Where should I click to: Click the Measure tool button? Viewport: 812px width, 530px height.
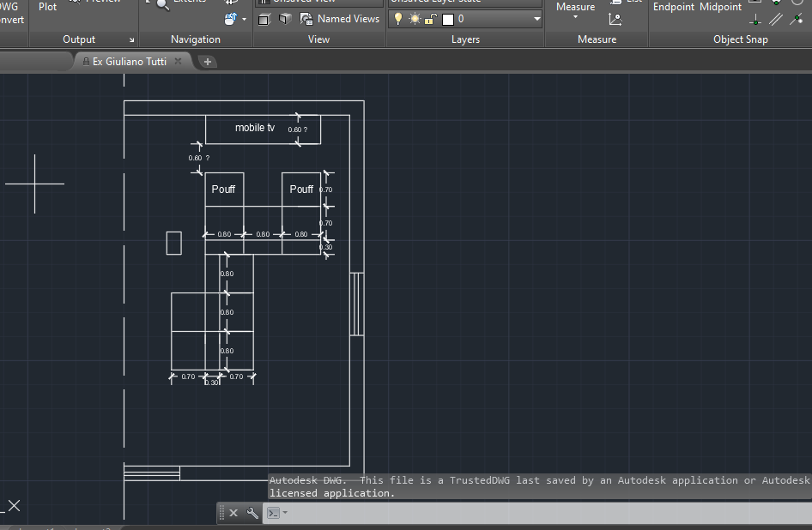(575, 7)
